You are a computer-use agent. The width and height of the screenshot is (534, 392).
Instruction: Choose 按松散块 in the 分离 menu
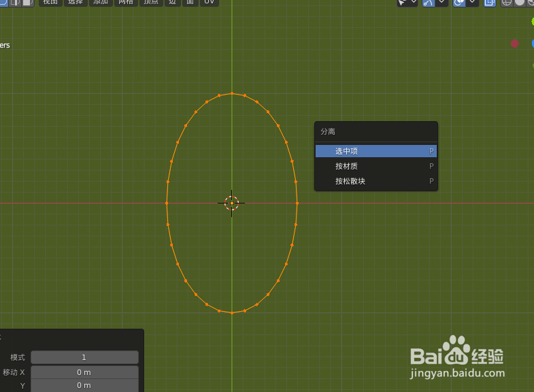376,181
